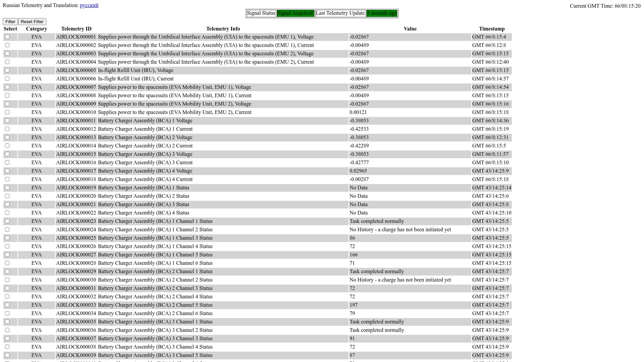
Task: Click the value 197 for BCA 2 Channel 5
Action: click(354, 305)
